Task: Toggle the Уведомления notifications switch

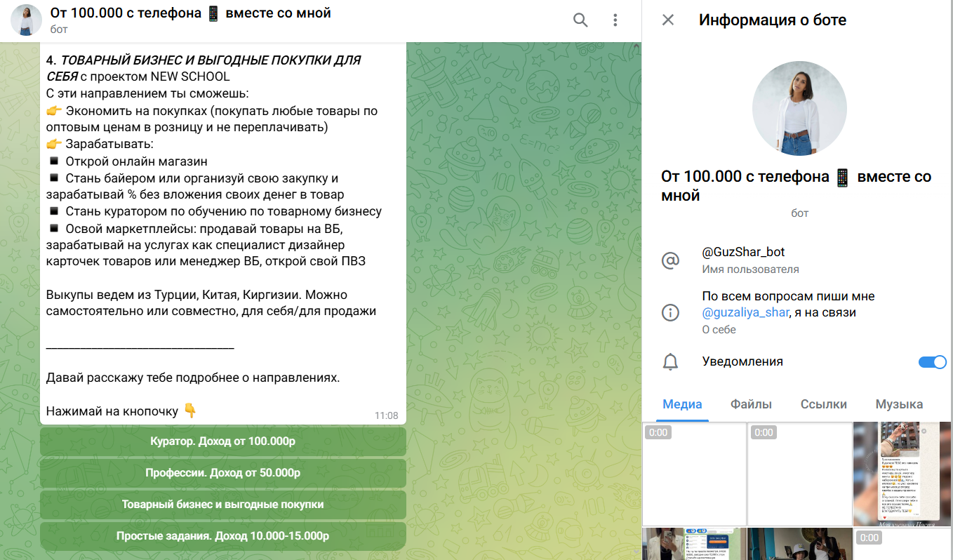Action: [x=932, y=362]
